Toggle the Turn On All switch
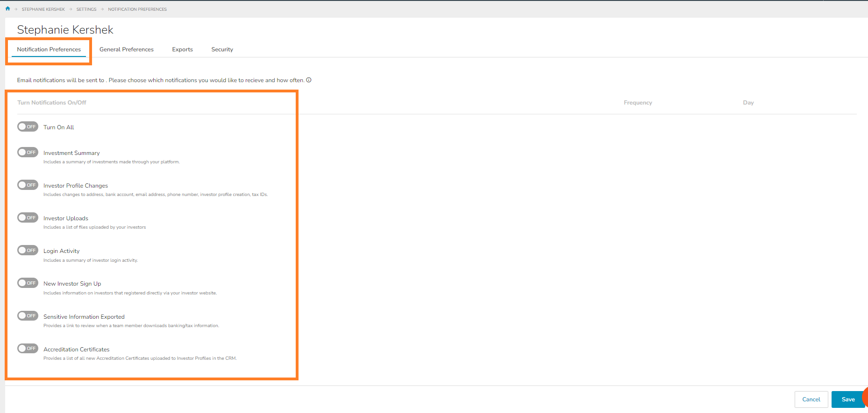The height and width of the screenshot is (413, 868). (28, 127)
